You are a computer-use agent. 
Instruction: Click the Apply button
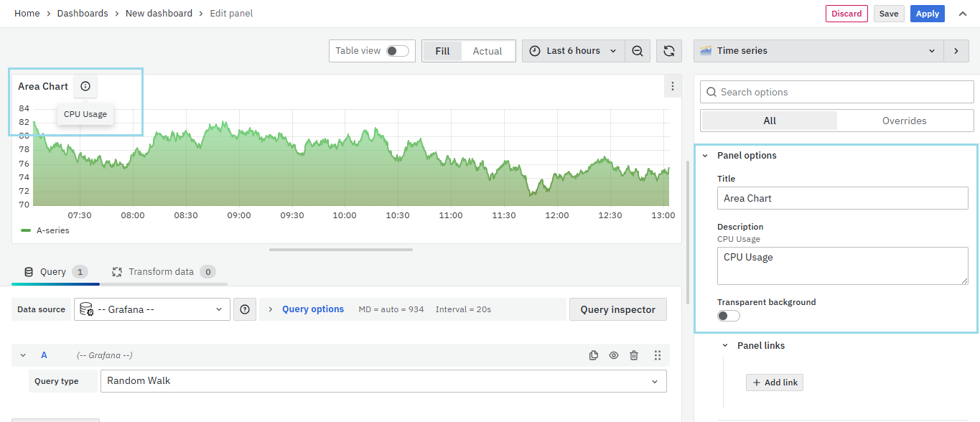(x=927, y=14)
